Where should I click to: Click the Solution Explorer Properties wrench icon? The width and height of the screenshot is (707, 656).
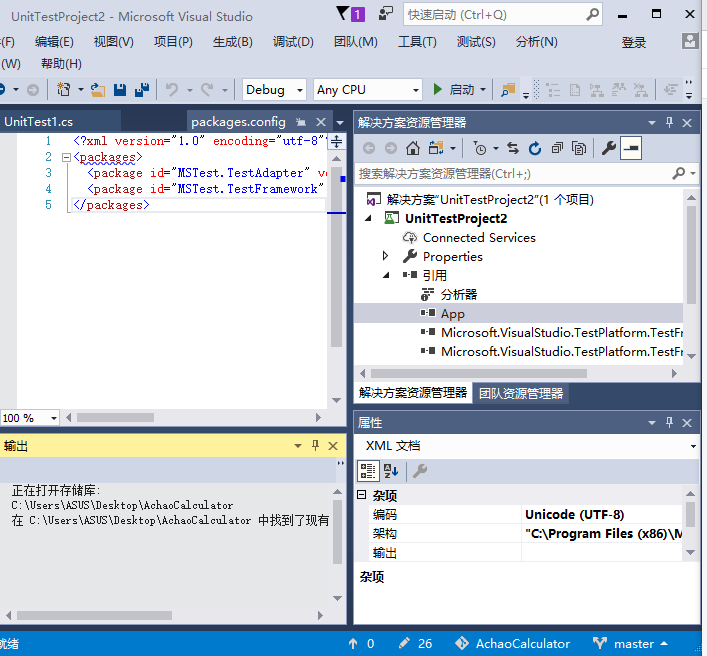tap(609, 148)
